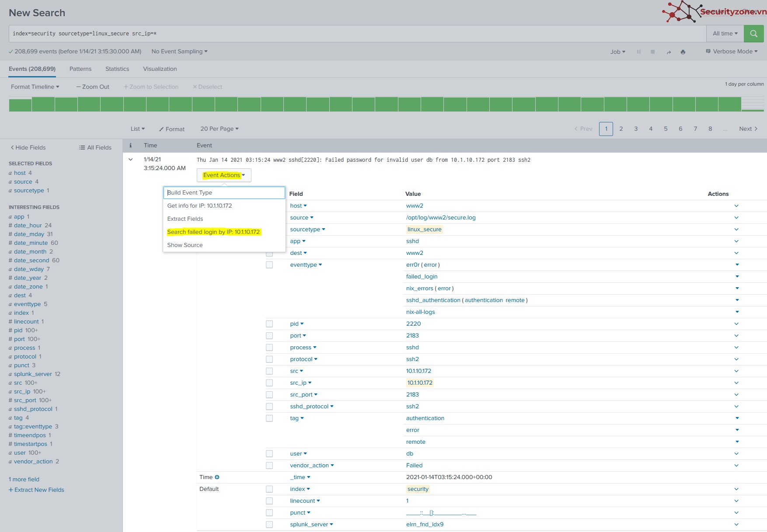Toggle the vendor_action field checkbox
Screen dimensions: 767x532
click(x=269, y=466)
